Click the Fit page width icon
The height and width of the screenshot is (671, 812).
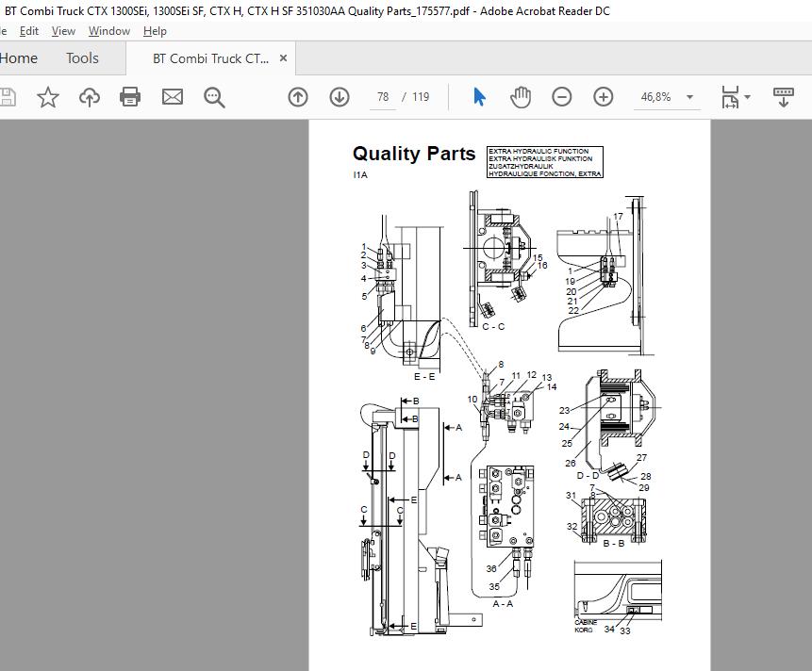pos(730,97)
